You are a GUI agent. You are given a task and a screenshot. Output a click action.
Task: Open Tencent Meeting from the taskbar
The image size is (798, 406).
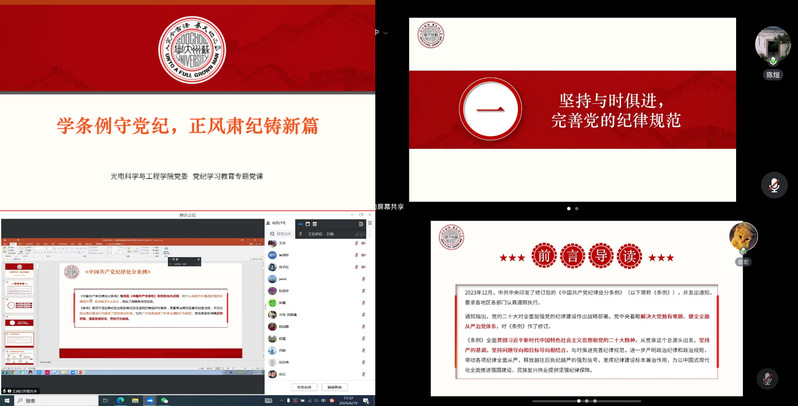tap(149, 400)
